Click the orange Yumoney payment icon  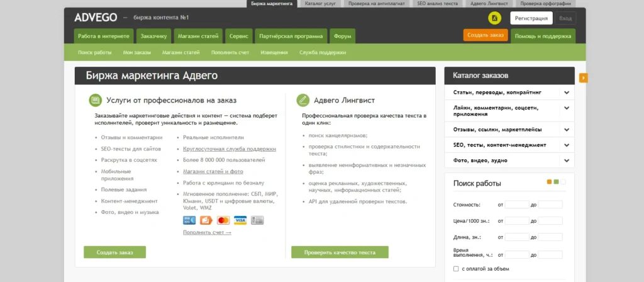tap(206, 220)
